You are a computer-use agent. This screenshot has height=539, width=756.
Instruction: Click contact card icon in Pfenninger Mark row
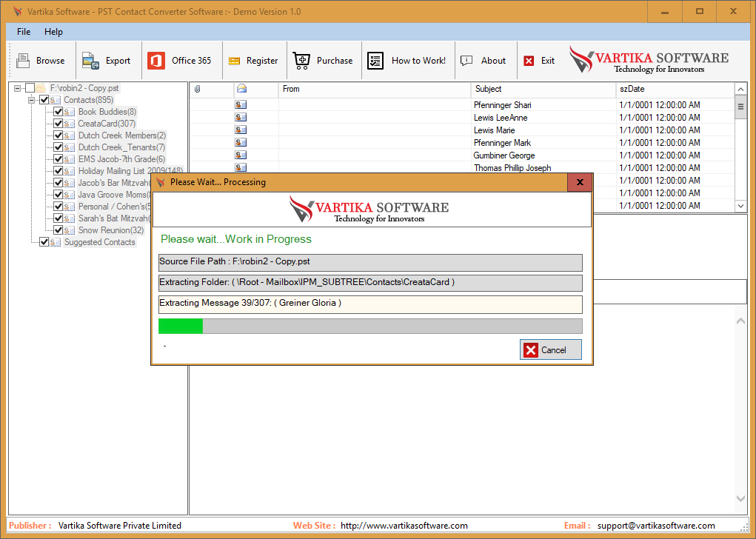tap(241, 142)
